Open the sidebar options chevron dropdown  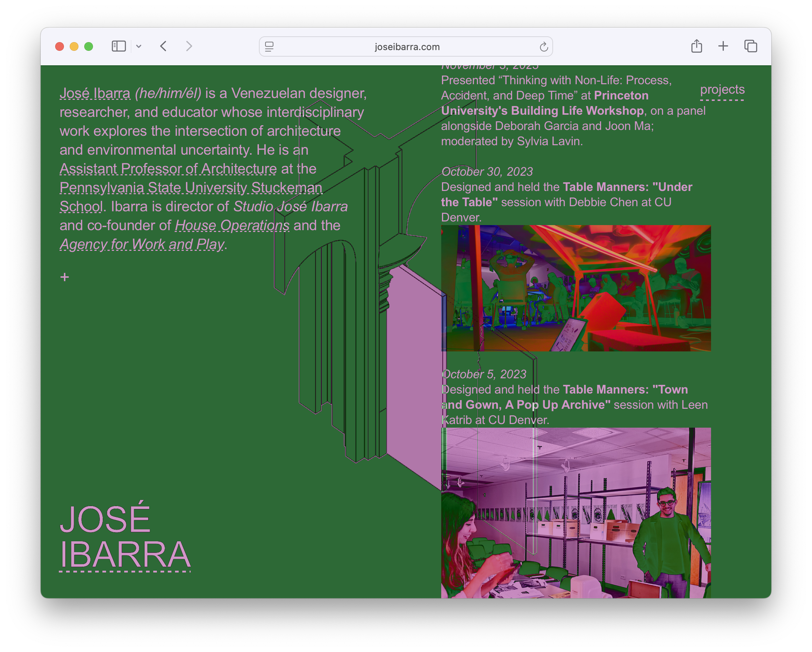tap(139, 46)
